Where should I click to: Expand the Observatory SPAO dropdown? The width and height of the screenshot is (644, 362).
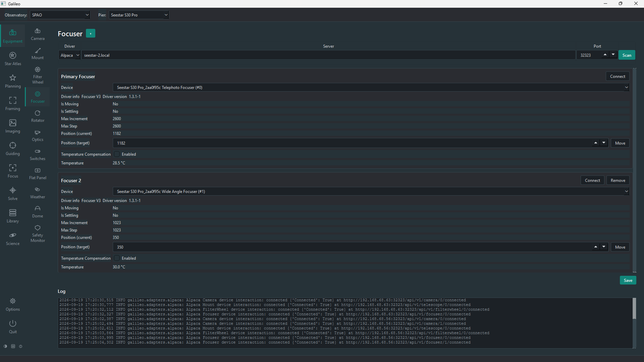tap(60, 15)
